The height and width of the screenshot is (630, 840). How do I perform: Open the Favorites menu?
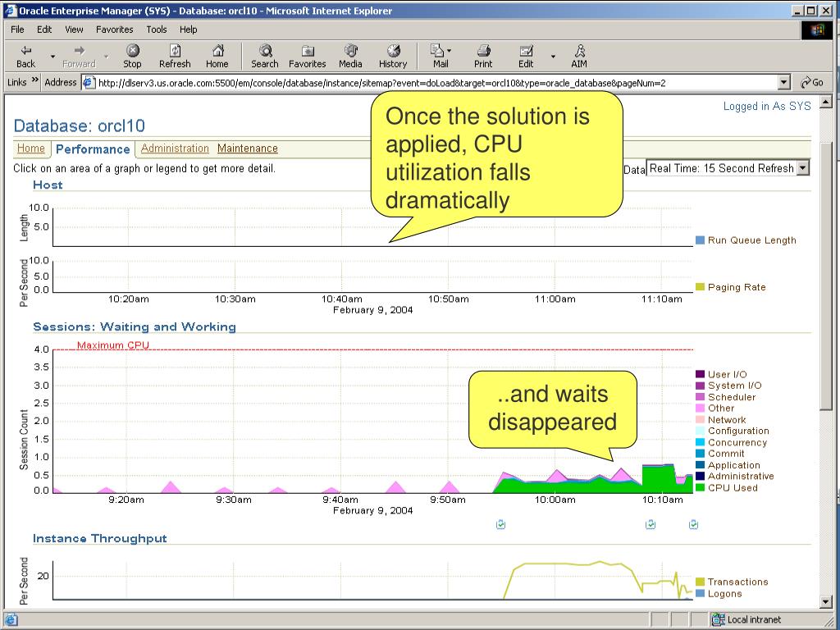(115, 30)
